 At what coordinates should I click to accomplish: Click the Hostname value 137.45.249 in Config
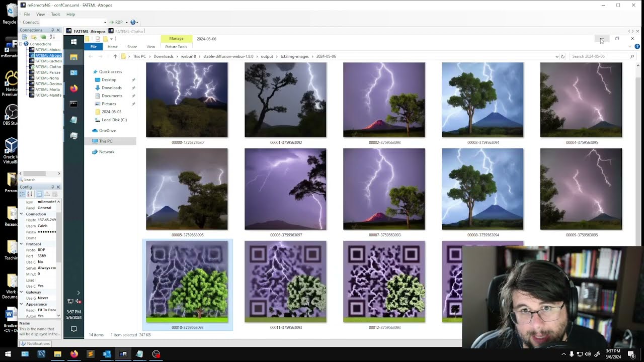[47, 220]
